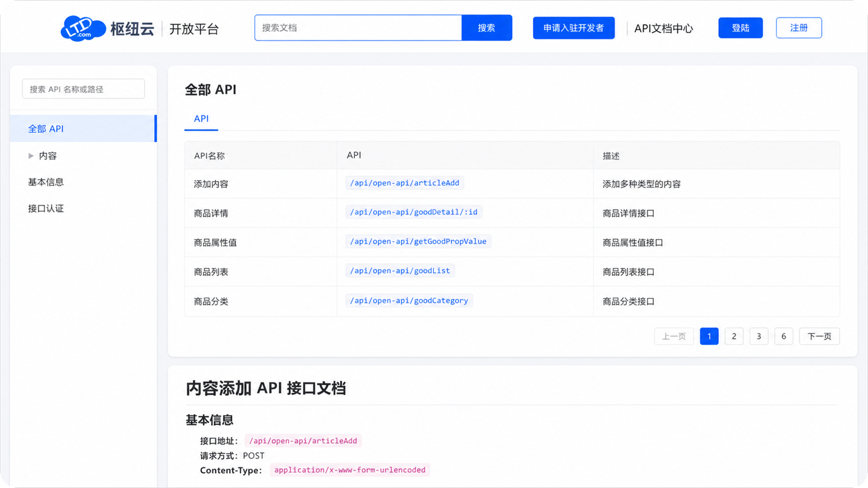Click the 登陆 button
This screenshot has height=488, width=868.
point(741,28)
